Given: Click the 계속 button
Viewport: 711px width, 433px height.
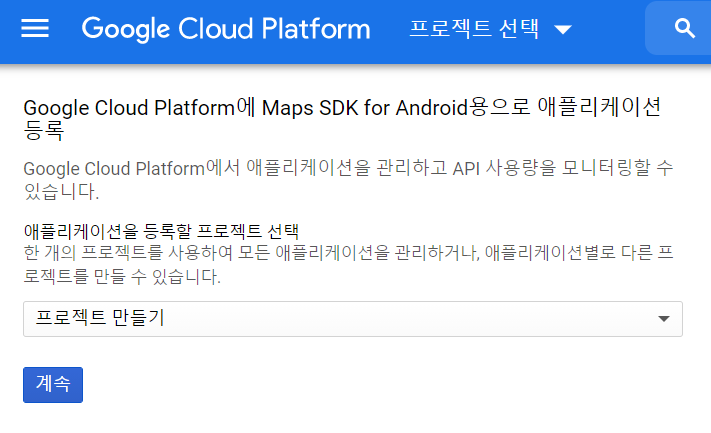Looking at the screenshot, I should (x=53, y=384).
